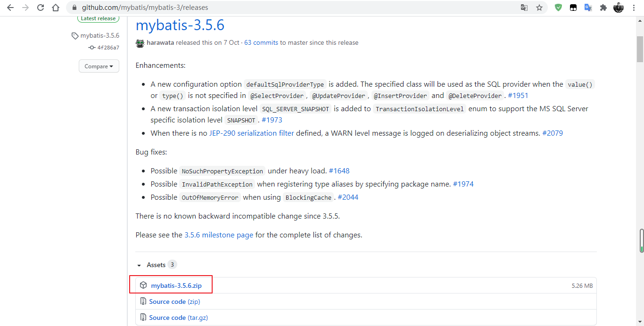Click the browser back arrow
This screenshot has height=326, width=644.
pyautogui.click(x=10, y=8)
